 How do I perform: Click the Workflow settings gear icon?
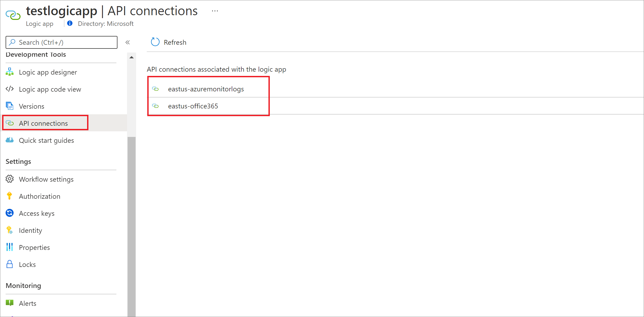coord(10,179)
